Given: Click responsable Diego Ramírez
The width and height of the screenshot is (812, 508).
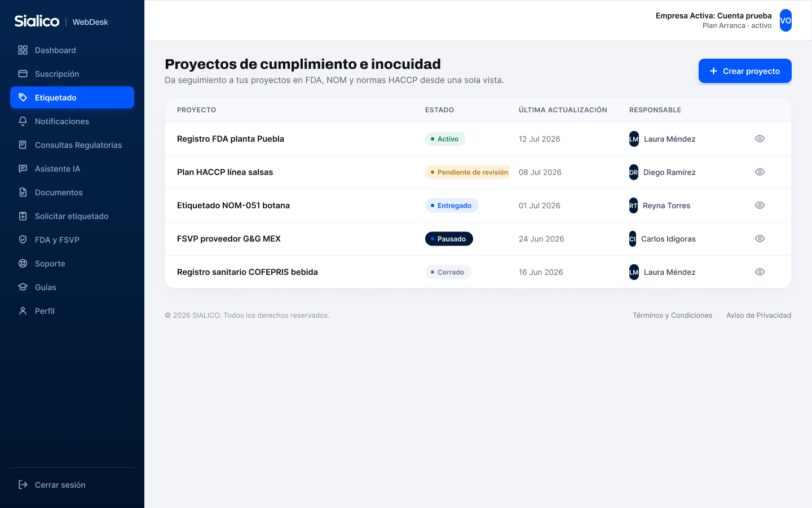Looking at the screenshot, I should pyautogui.click(x=669, y=172).
